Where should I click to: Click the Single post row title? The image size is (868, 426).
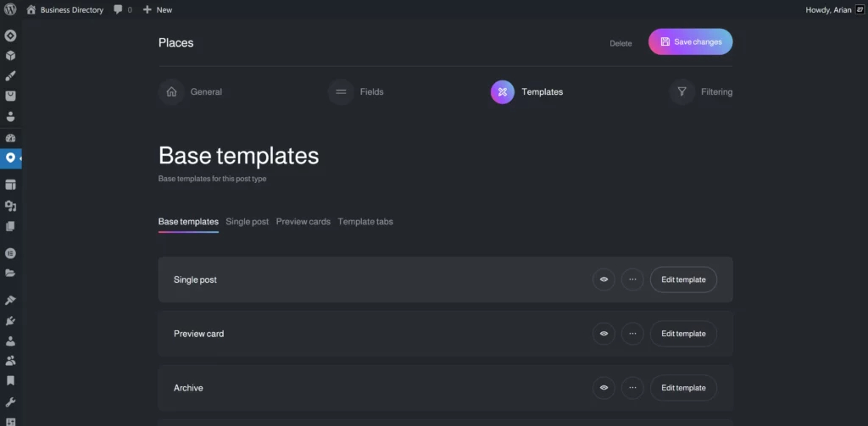click(196, 279)
